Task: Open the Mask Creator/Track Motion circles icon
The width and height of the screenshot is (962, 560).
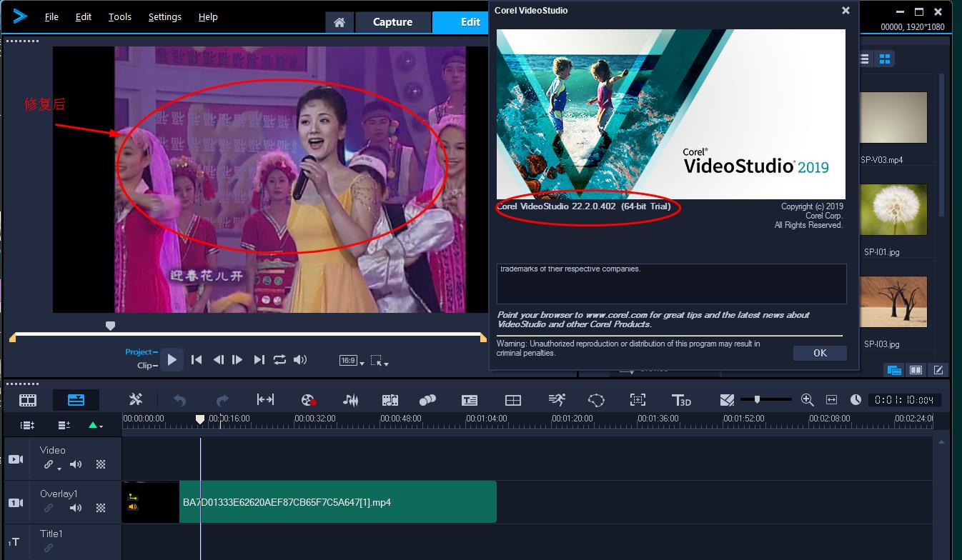Action: (x=427, y=400)
